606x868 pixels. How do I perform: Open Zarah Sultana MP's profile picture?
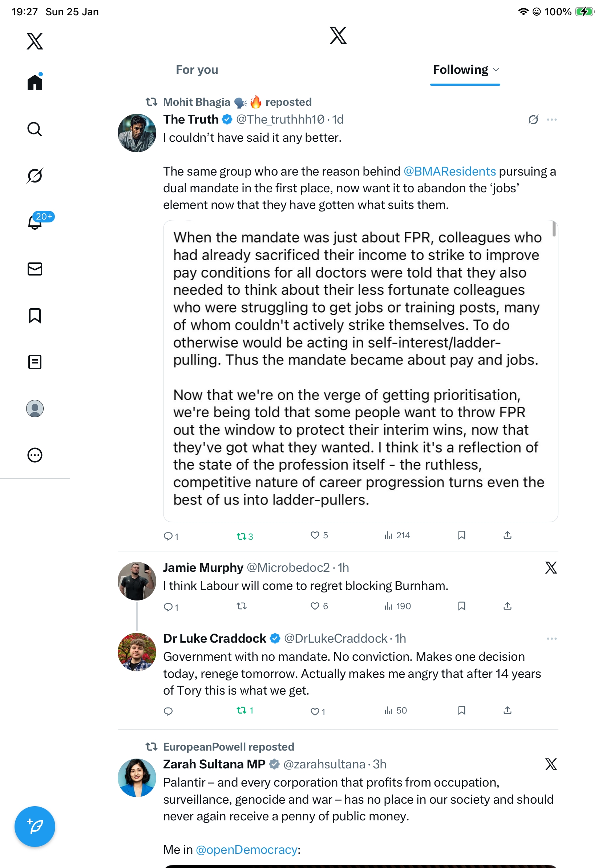click(x=137, y=777)
